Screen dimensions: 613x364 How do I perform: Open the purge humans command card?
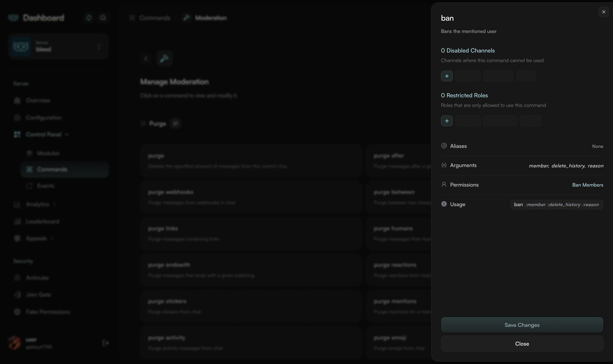398,233
